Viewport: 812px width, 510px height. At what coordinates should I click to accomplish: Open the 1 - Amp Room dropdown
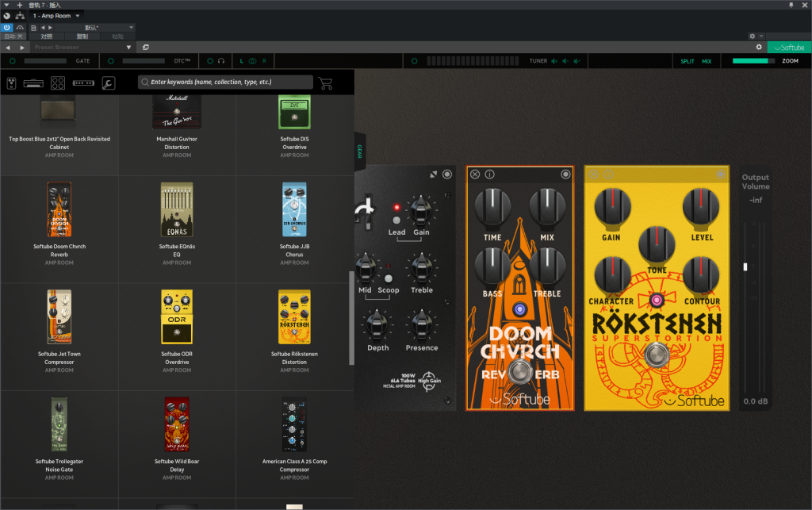pos(56,16)
